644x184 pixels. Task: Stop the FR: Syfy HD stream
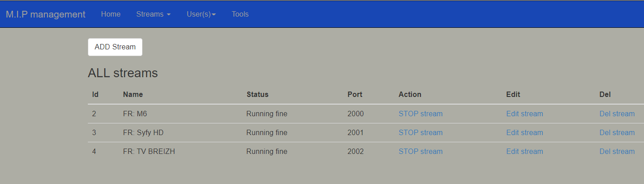point(420,133)
